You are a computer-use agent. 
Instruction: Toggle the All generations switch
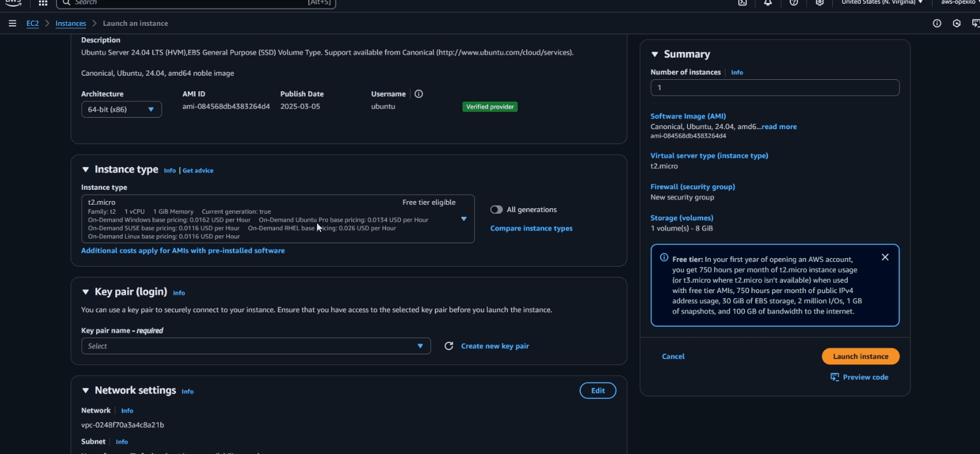pyautogui.click(x=496, y=210)
